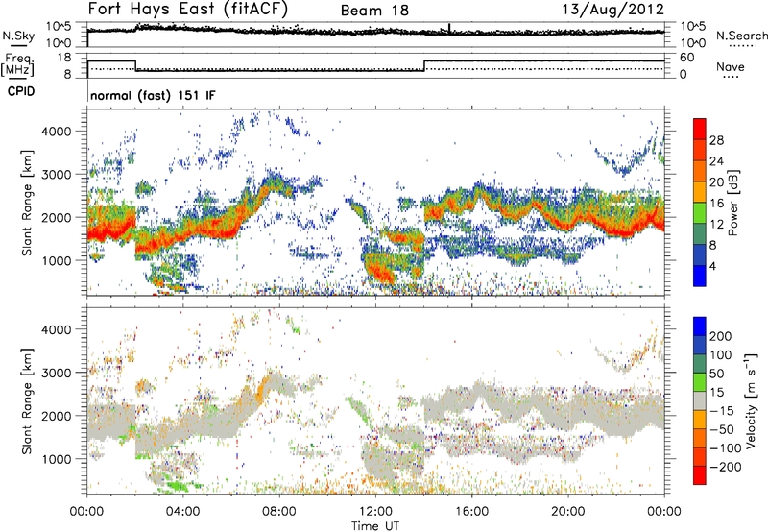Viewport: 768px width, 532px height.
Task: Click the 'Beam 18' label
Action: [x=374, y=11]
